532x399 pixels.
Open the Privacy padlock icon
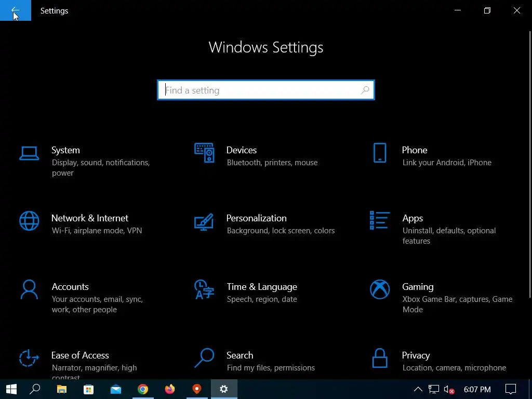click(x=380, y=358)
